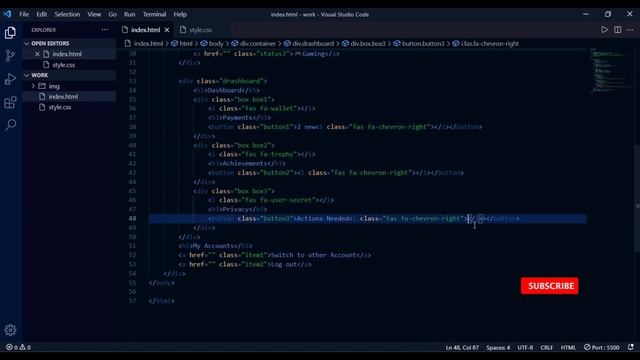Select index.html in Open Editors list

[67, 54]
